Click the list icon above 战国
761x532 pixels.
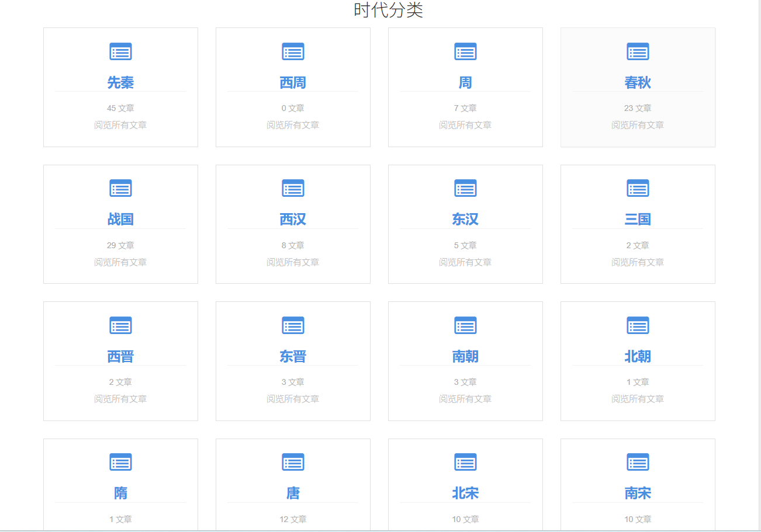(120, 188)
